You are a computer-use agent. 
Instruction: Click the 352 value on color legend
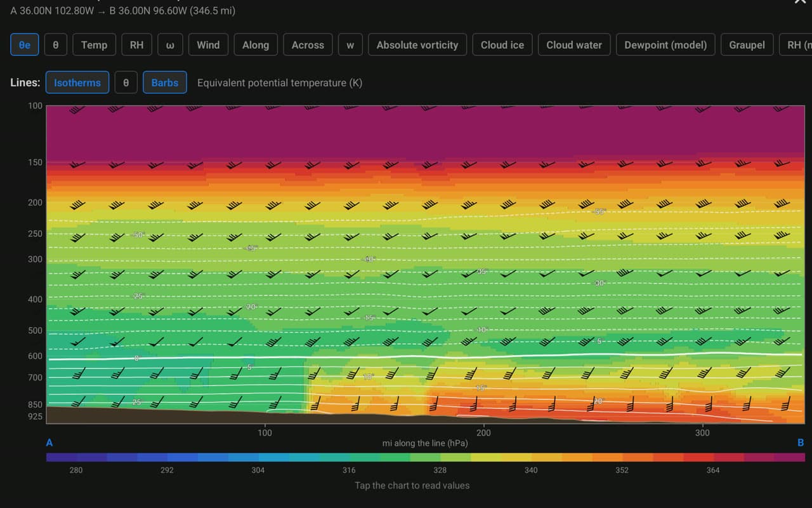click(622, 471)
